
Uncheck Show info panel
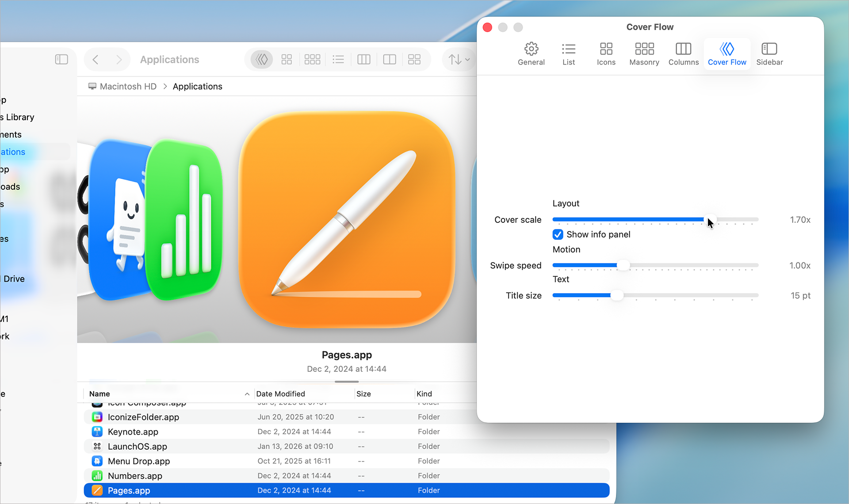pos(557,234)
